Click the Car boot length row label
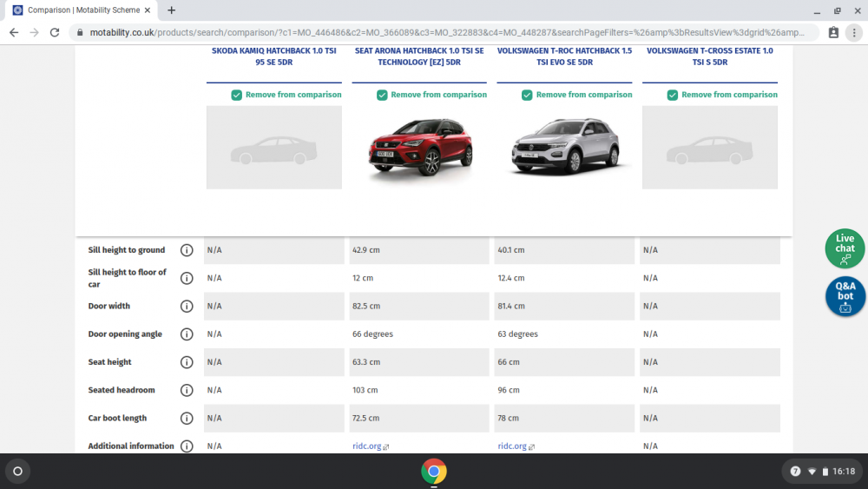868x489 pixels. (x=117, y=418)
